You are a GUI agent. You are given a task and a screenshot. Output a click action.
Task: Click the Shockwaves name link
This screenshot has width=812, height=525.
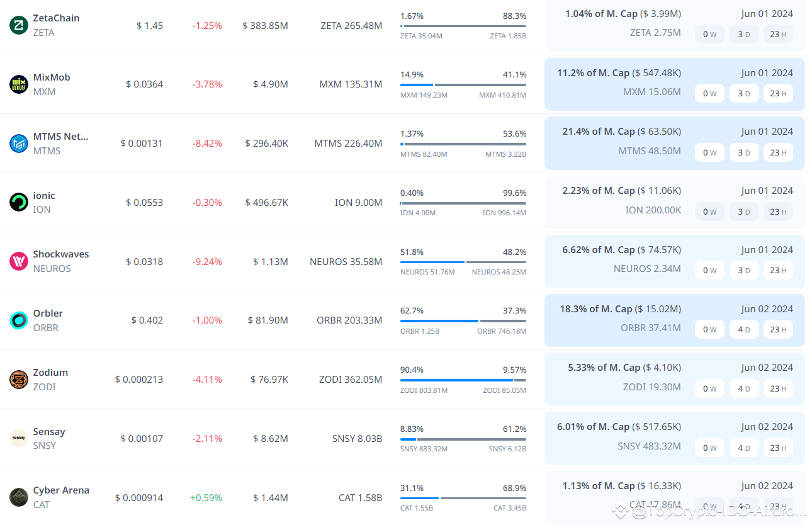coord(61,254)
